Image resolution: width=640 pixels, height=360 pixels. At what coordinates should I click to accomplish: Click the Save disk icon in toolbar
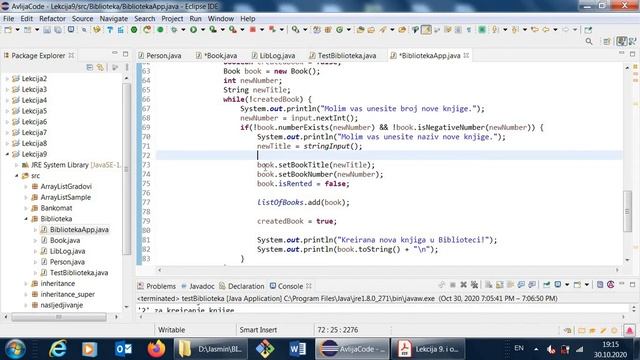[47, 30]
